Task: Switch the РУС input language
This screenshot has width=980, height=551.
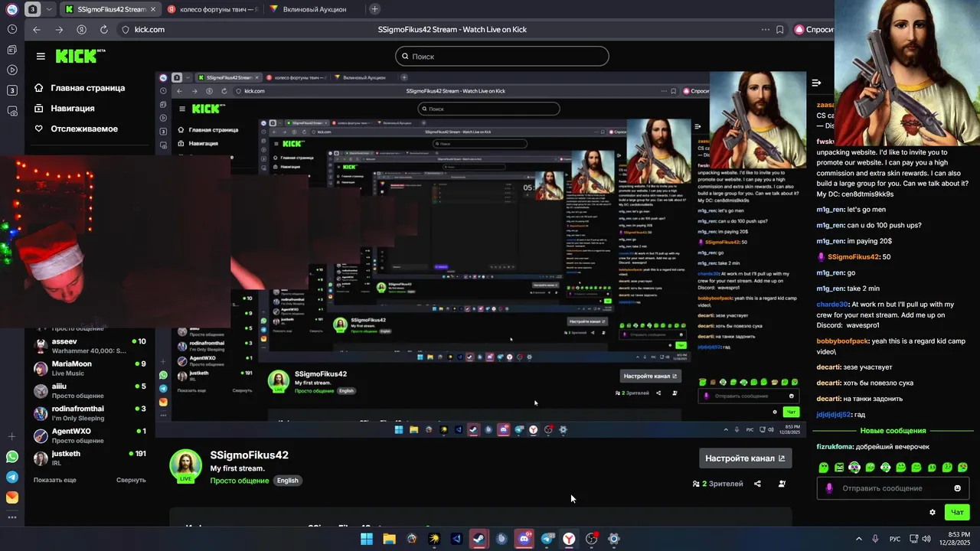Action: (x=894, y=539)
